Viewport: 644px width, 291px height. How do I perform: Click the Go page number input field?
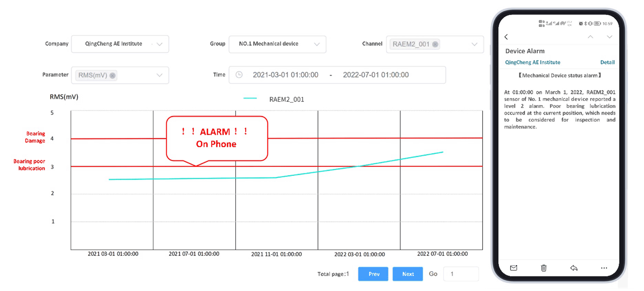(461, 274)
